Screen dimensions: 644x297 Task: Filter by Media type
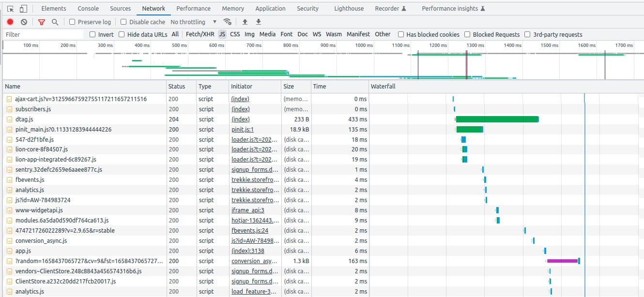tap(267, 34)
